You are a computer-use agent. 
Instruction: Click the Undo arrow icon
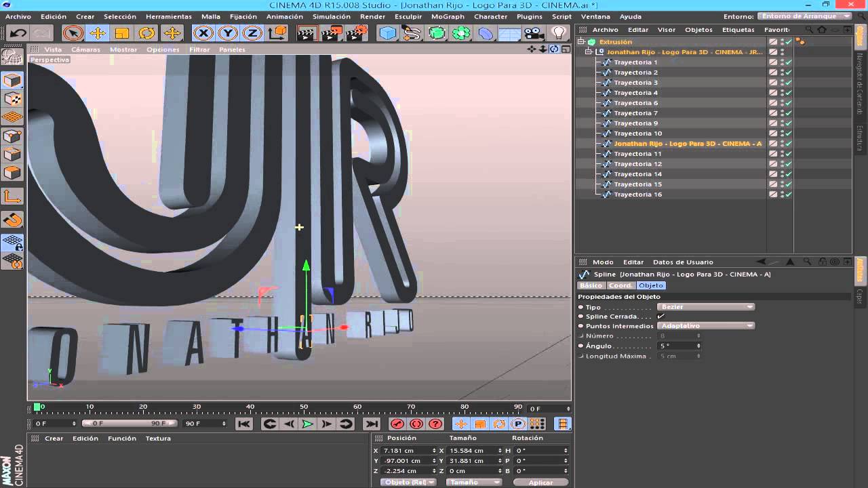tap(18, 33)
